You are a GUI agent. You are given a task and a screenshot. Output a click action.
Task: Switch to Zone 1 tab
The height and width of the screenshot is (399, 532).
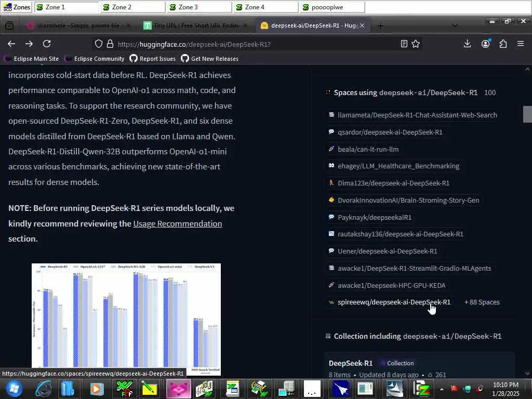pos(67,7)
